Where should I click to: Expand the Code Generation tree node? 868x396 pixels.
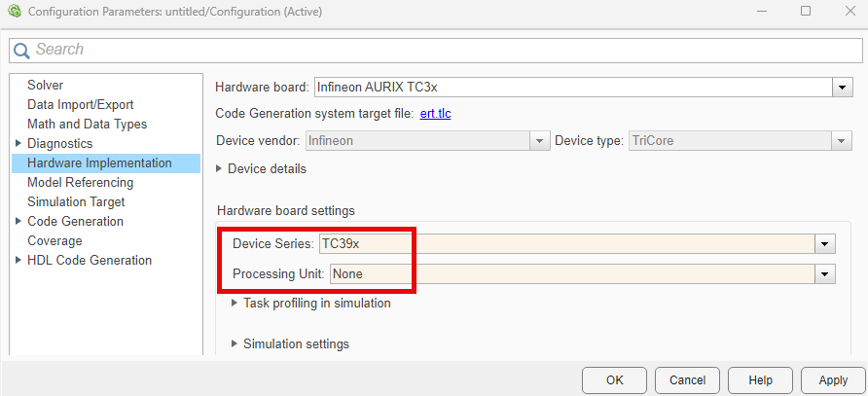(18, 221)
